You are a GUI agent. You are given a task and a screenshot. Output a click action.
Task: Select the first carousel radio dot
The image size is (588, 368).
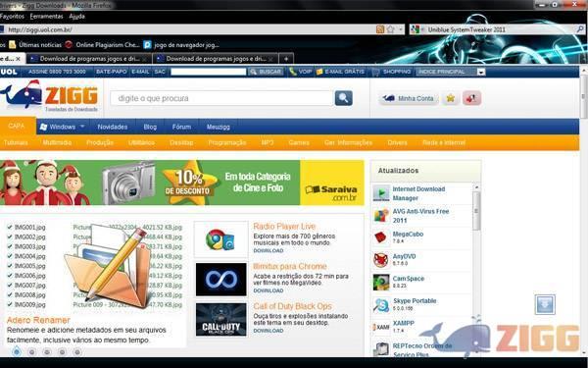coord(17,352)
